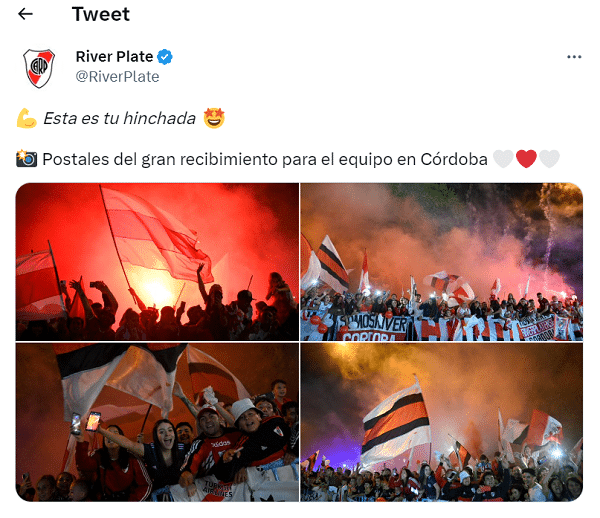Open photo of fans holding phones

tap(157, 422)
